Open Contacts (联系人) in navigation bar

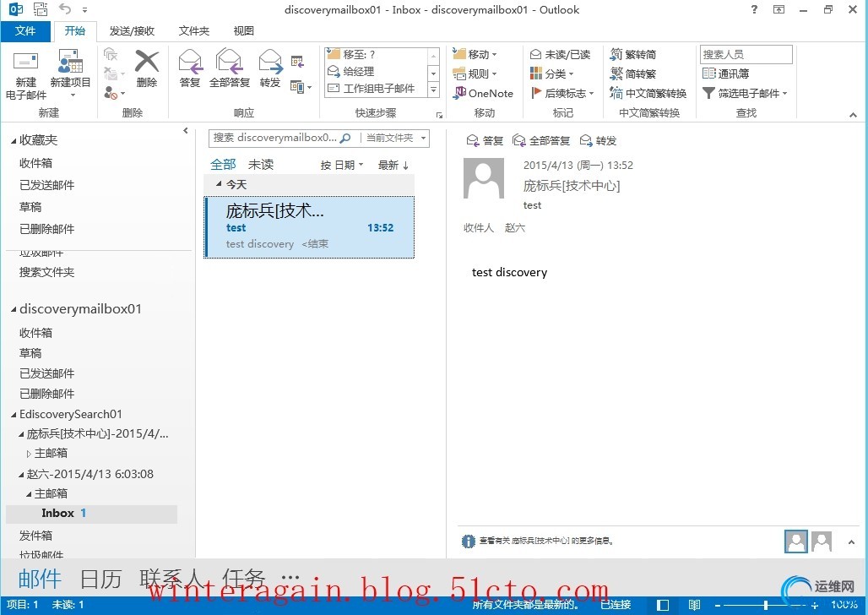[x=171, y=579]
